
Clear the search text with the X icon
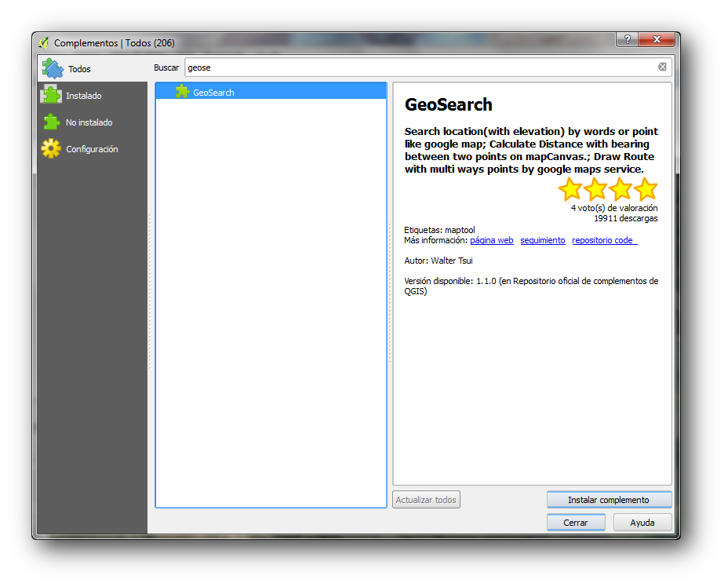pyautogui.click(x=662, y=67)
